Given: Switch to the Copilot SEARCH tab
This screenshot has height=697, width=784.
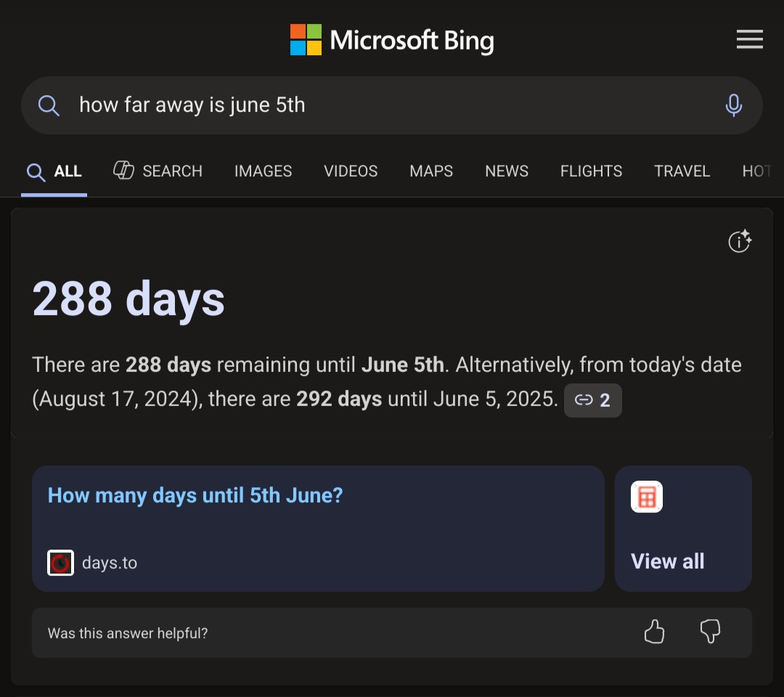Looking at the screenshot, I should pos(158,171).
